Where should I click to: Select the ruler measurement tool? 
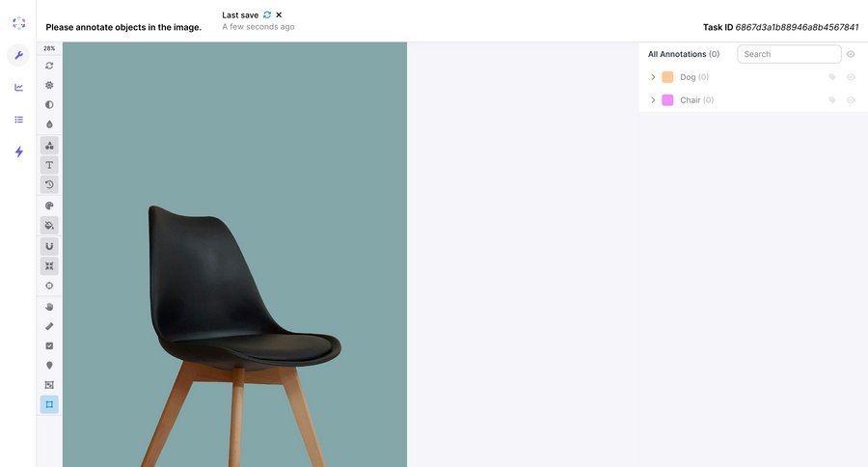[49, 326]
